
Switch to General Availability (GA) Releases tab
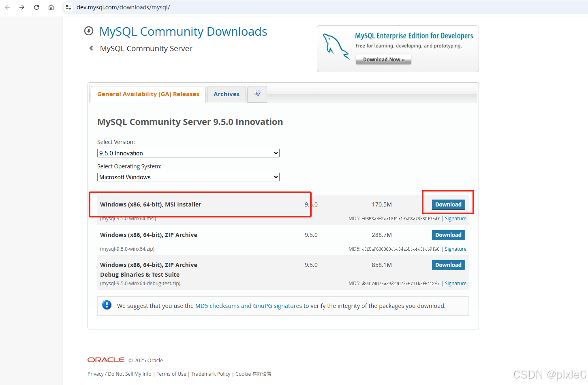coord(148,94)
